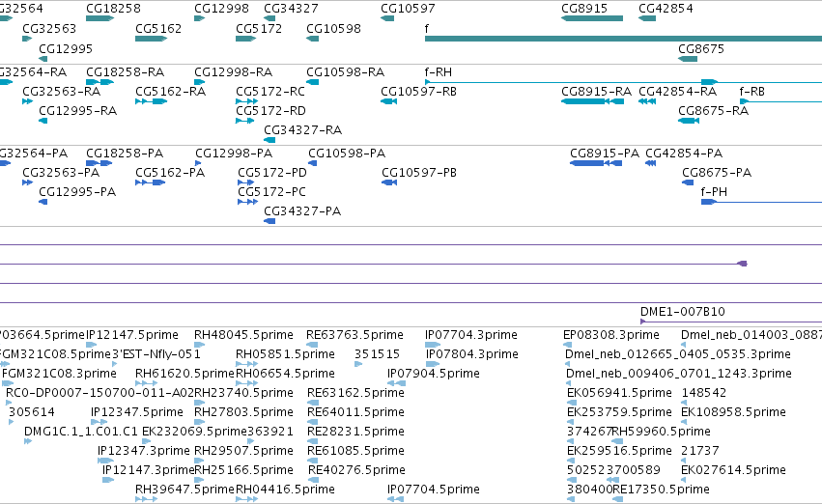Click EST RE17350.5prime label

pos(661,490)
